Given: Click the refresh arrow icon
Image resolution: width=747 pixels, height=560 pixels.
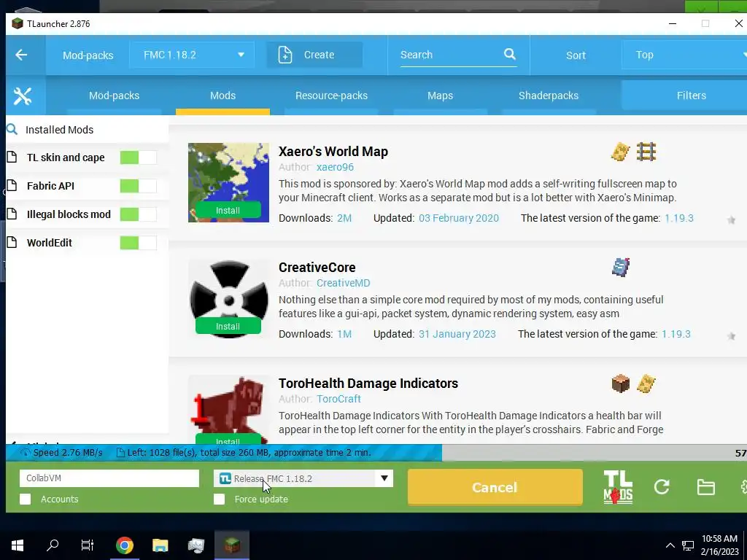Looking at the screenshot, I should (x=662, y=486).
